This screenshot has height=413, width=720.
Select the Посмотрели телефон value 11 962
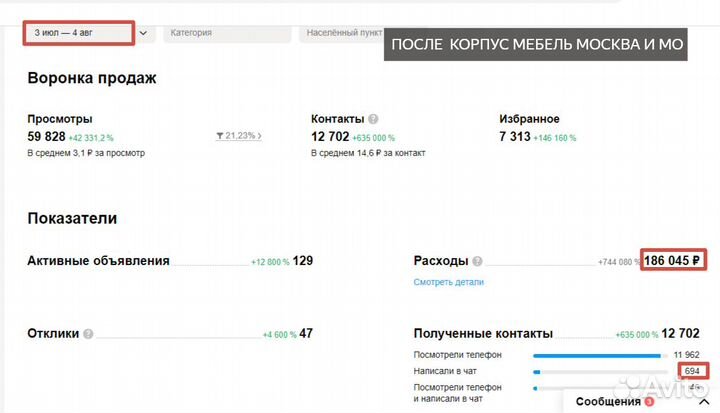686,355
